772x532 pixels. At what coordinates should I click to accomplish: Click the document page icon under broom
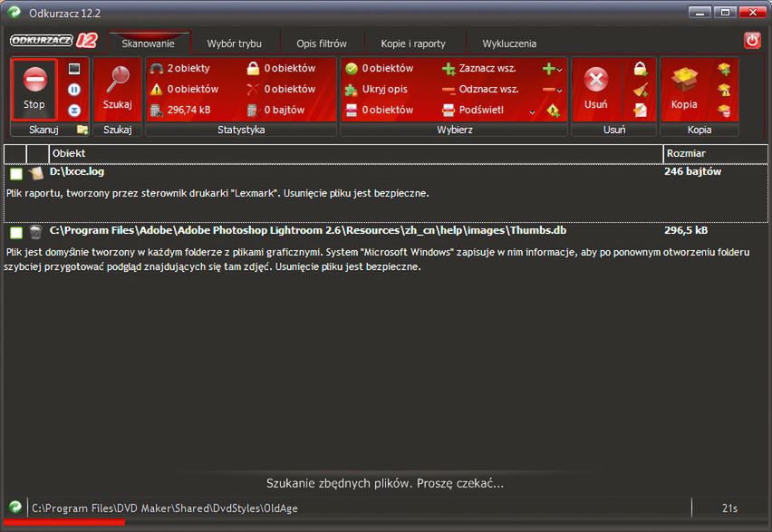(x=641, y=111)
